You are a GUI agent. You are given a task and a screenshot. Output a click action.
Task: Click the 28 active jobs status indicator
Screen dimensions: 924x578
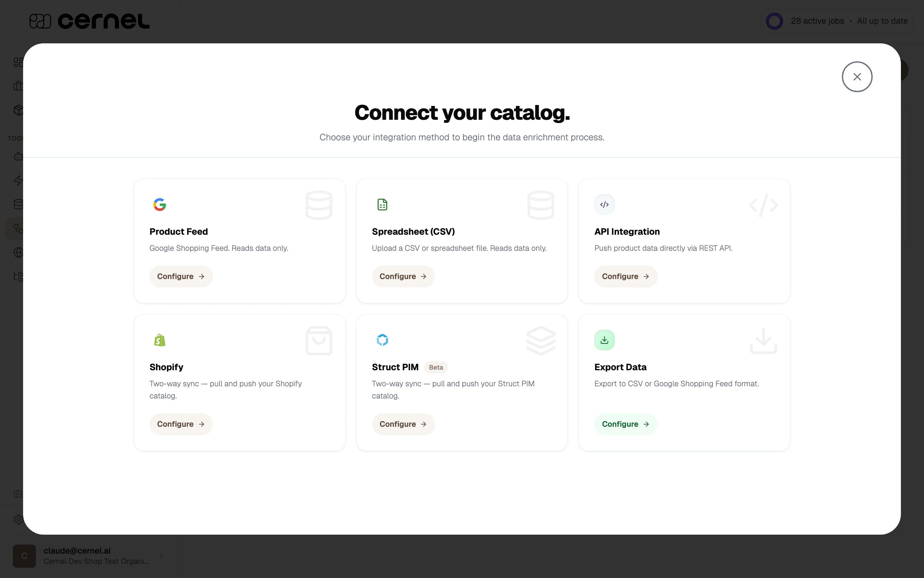(836, 21)
